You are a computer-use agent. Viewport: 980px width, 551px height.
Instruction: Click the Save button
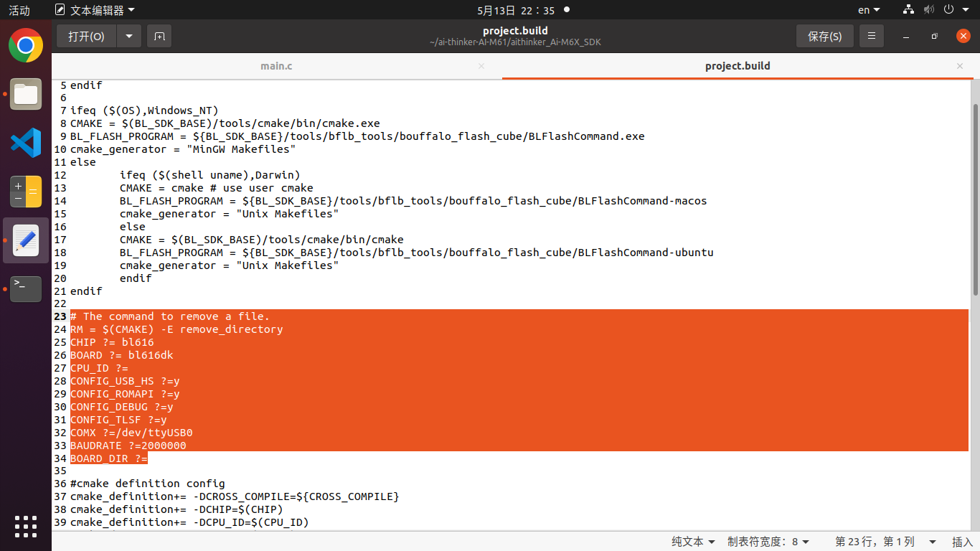tap(824, 36)
